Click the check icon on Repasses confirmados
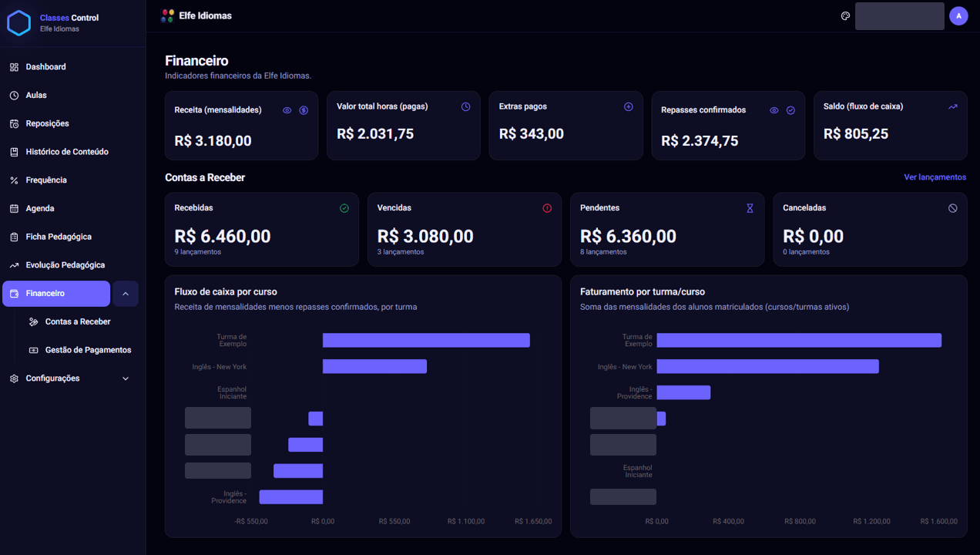 pyautogui.click(x=790, y=110)
